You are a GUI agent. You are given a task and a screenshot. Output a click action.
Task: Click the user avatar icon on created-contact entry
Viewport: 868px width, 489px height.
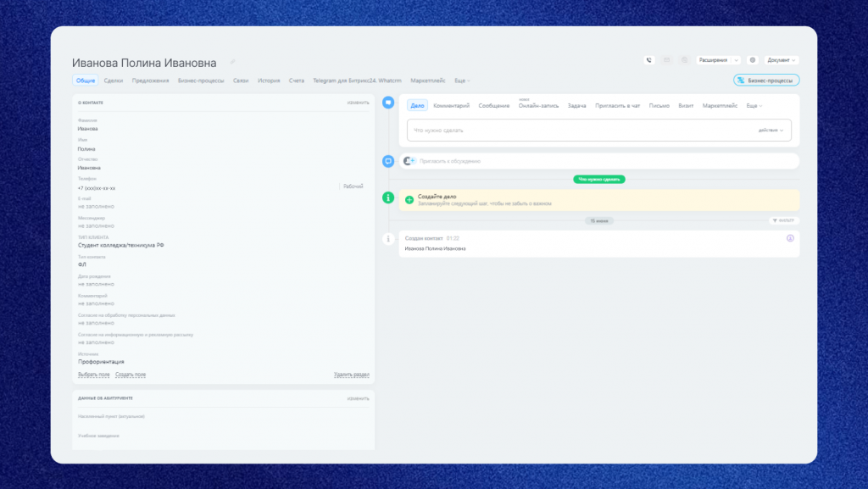click(x=790, y=238)
